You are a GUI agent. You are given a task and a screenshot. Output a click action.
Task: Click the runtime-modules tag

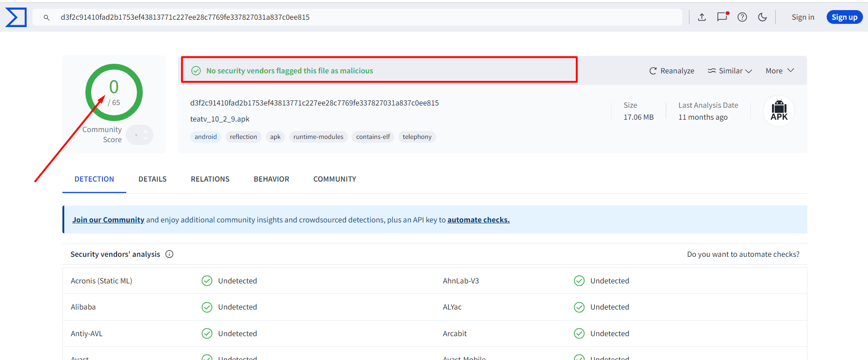pos(319,137)
